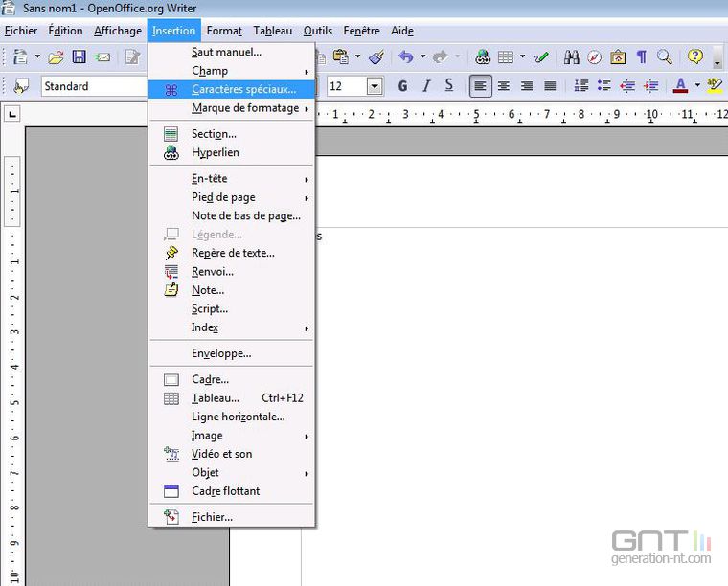Justify the text alignment
728x586 pixels.
coord(550,86)
